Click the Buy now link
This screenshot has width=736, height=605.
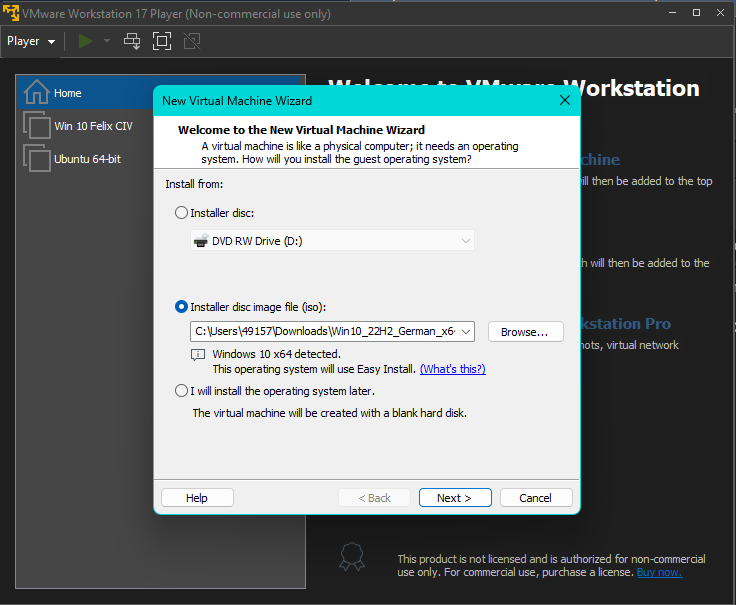tap(659, 573)
